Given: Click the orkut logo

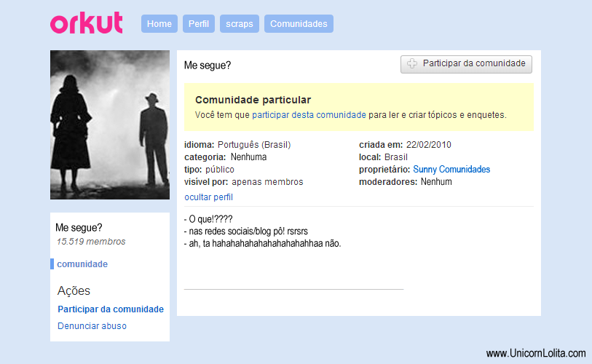Looking at the screenshot, I should [x=87, y=23].
